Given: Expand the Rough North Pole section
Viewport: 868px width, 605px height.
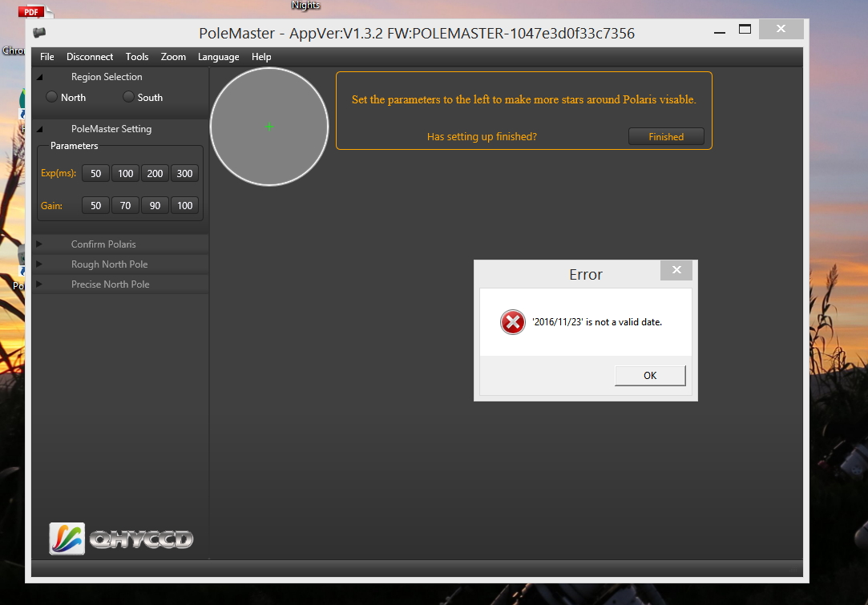Looking at the screenshot, I should coord(39,264).
